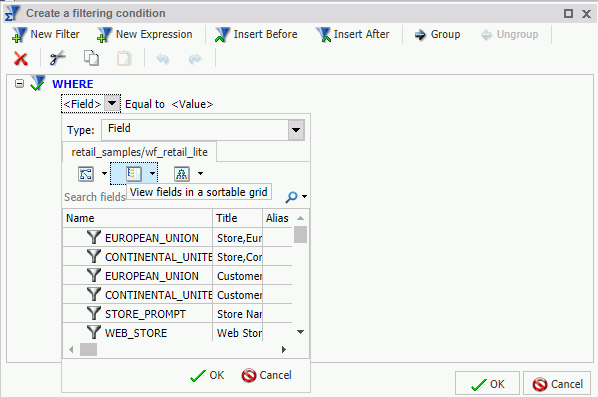This screenshot has height=397, width=598.
Task: Delete using the red X icon
Action: click(21, 59)
